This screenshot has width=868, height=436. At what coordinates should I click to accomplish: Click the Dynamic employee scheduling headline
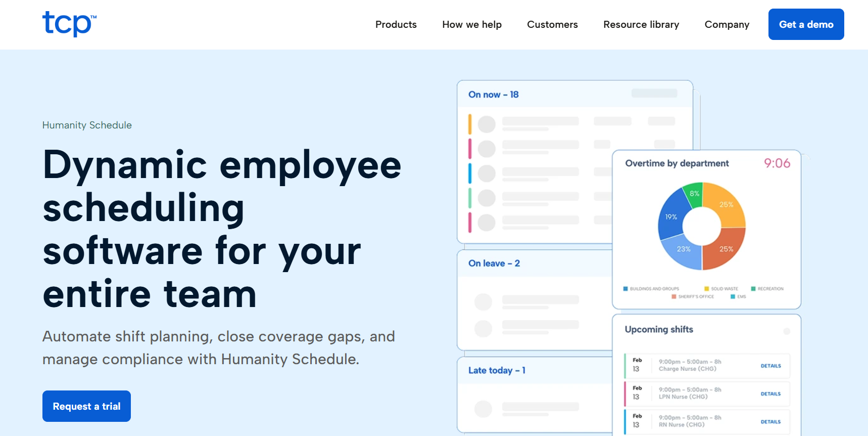222,229
